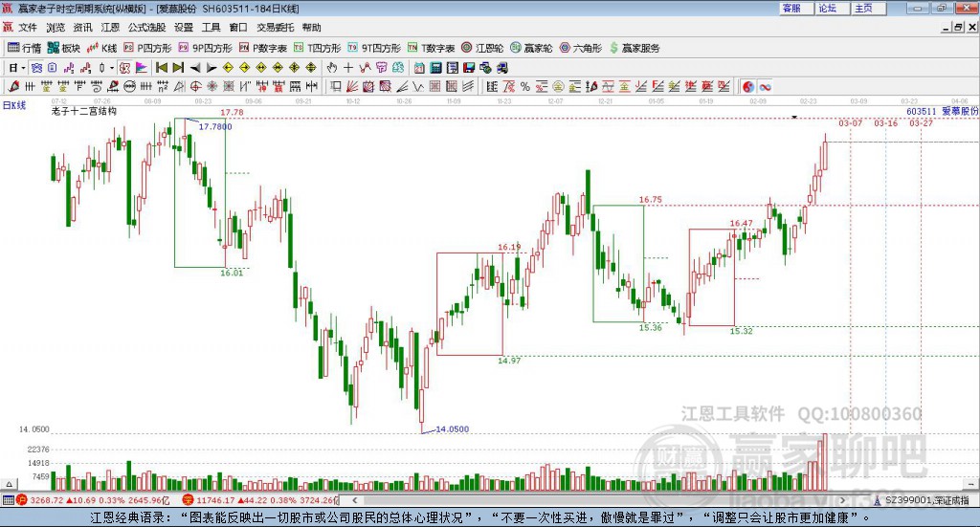Image resolution: width=980 pixels, height=527 pixels.
Task: Click the Shanghai index 3268.72 status entry
Action: pyautogui.click(x=93, y=500)
